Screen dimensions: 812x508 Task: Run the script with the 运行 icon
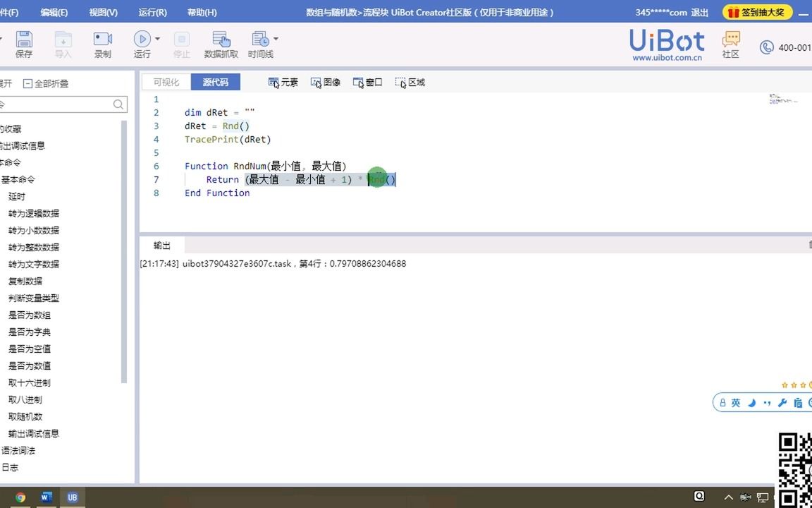(142, 39)
